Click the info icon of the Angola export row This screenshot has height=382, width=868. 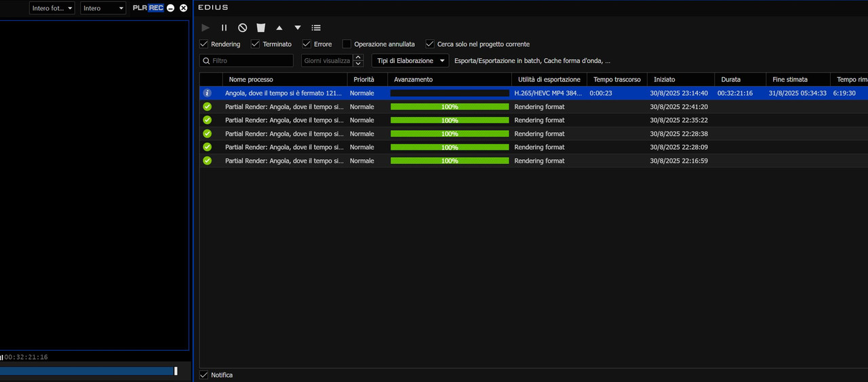[207, 93]
